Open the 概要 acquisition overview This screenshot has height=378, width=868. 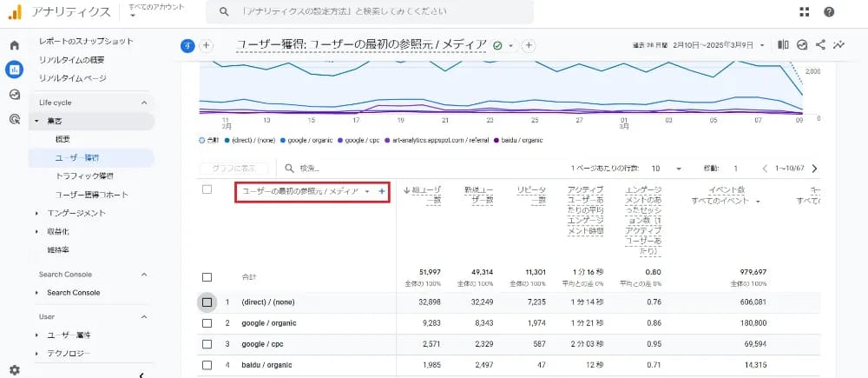point(63,140)
